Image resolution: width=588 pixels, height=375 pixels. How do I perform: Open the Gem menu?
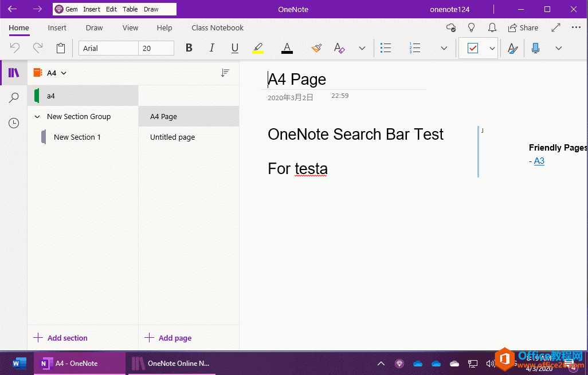pyautogui.click(x=68, y=9)
